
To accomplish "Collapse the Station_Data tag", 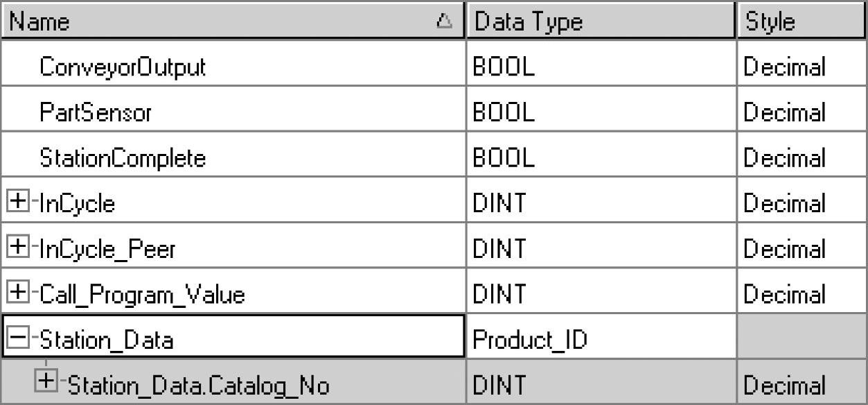I will coord(17,339).
